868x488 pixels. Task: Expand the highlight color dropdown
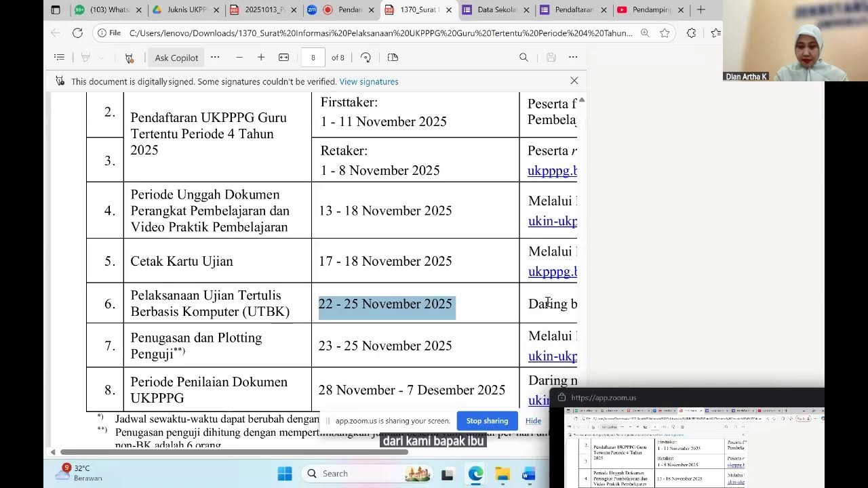point(102,58)
